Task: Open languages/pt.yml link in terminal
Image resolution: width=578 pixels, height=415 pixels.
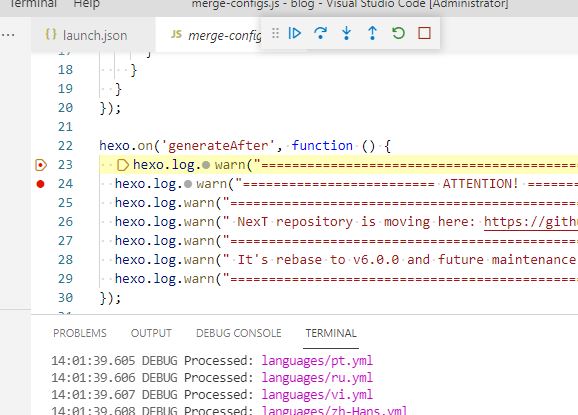Action: 317,360
